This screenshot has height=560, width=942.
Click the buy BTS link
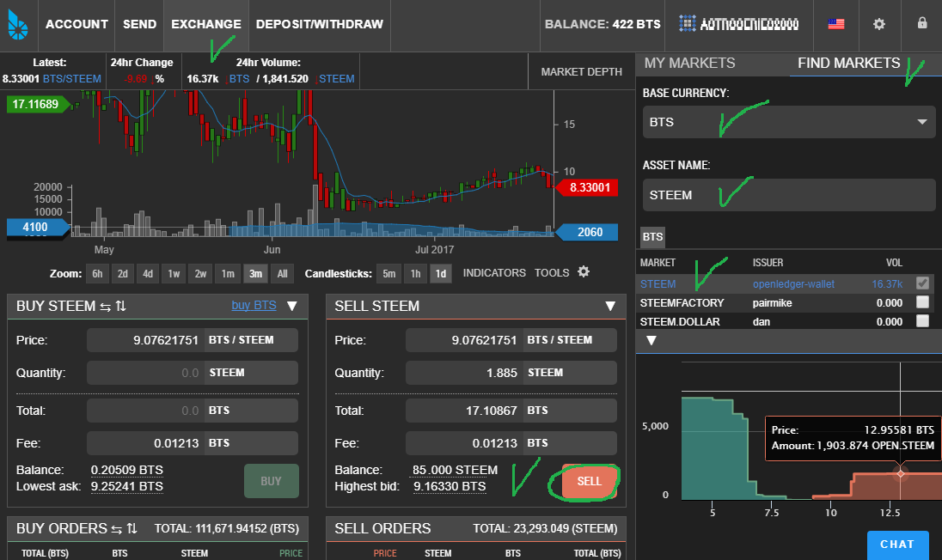(254, 306)
